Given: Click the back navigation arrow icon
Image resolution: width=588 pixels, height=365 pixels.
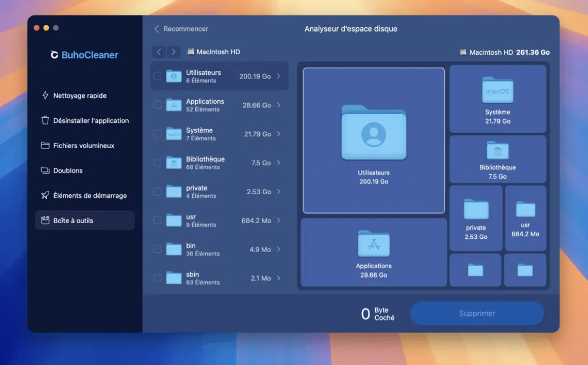Looking at the screenshot, I should tap(159, 52).
